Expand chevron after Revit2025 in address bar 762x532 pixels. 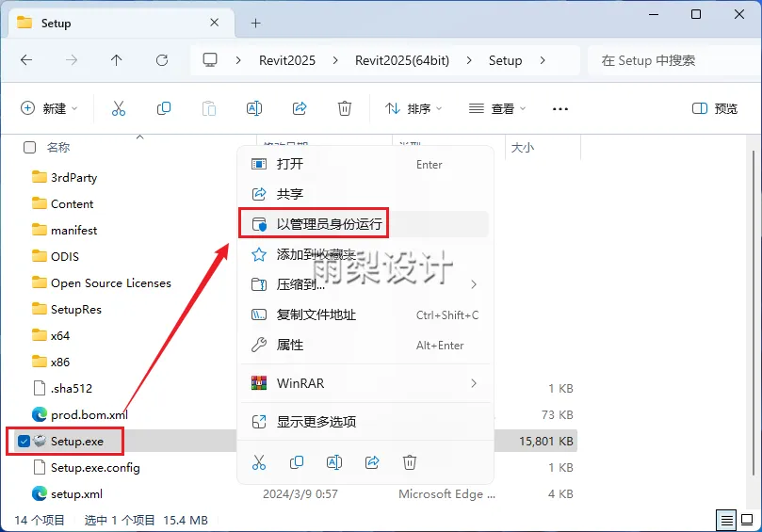click(x=335, y=60)
